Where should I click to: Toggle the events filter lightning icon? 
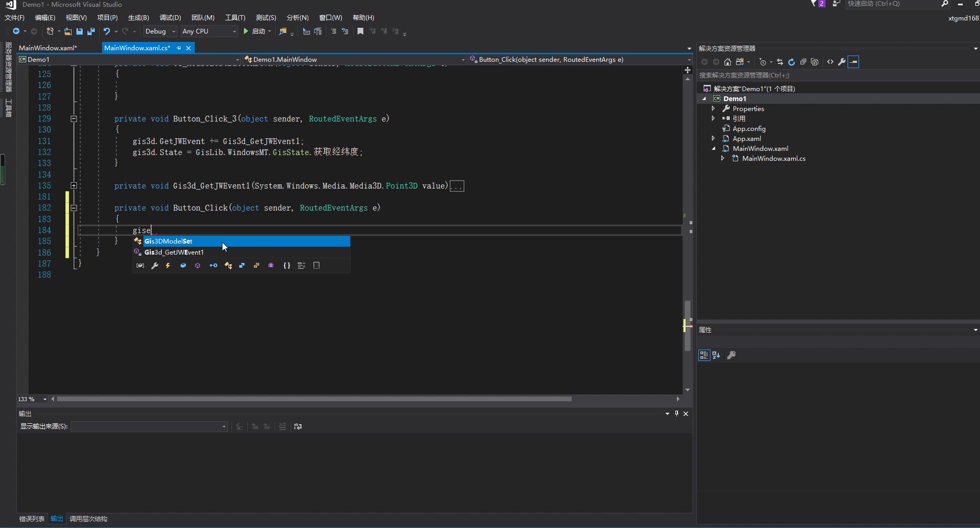pos(168,266)
